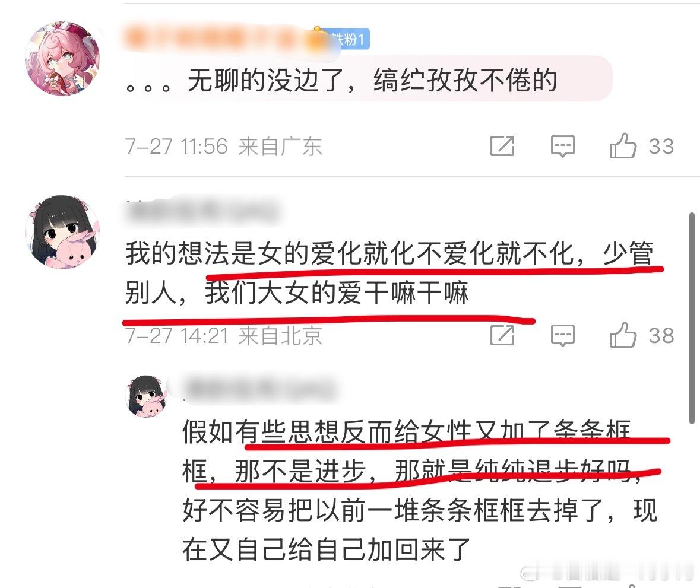Tap the 7-27 14:21 来自北京 timestamp
Viewport: 700px width, 588px height.
tap(223, 335)
